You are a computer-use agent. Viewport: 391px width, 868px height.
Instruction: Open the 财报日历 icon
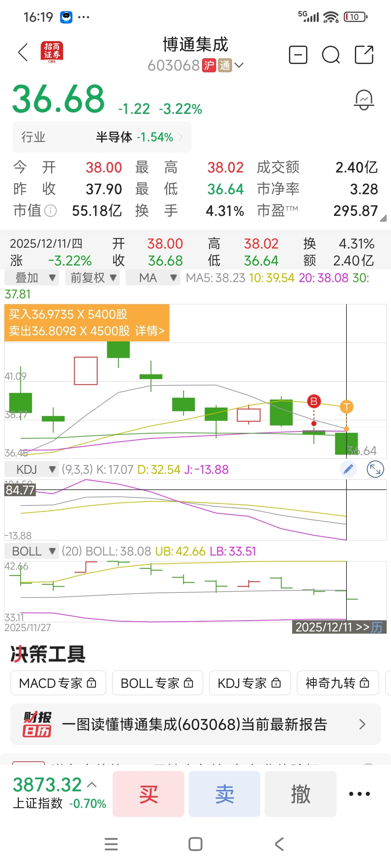click(37, 724)
